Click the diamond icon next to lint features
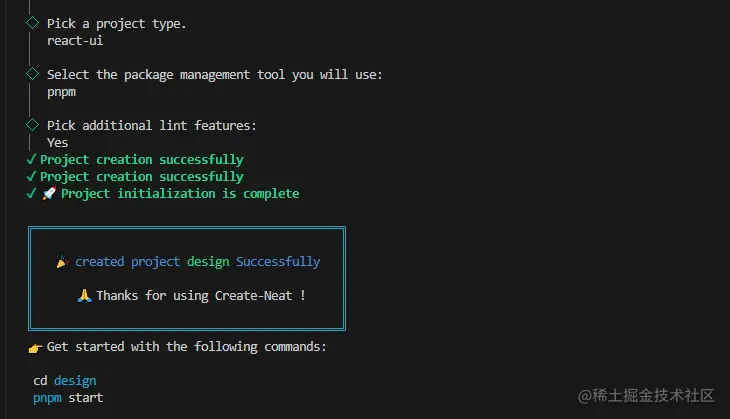The width and height of the screenshot is (730, 419). click(x=33, y=124)
